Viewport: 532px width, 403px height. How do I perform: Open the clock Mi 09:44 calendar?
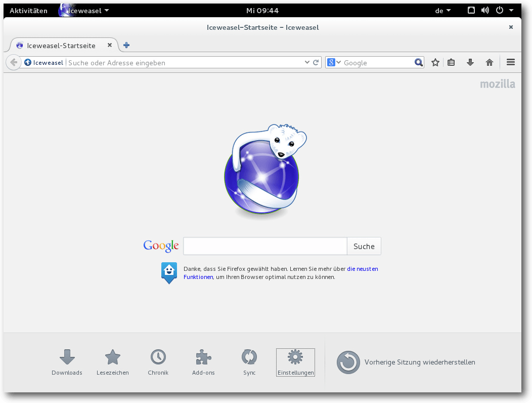click(x=262, y=11)
